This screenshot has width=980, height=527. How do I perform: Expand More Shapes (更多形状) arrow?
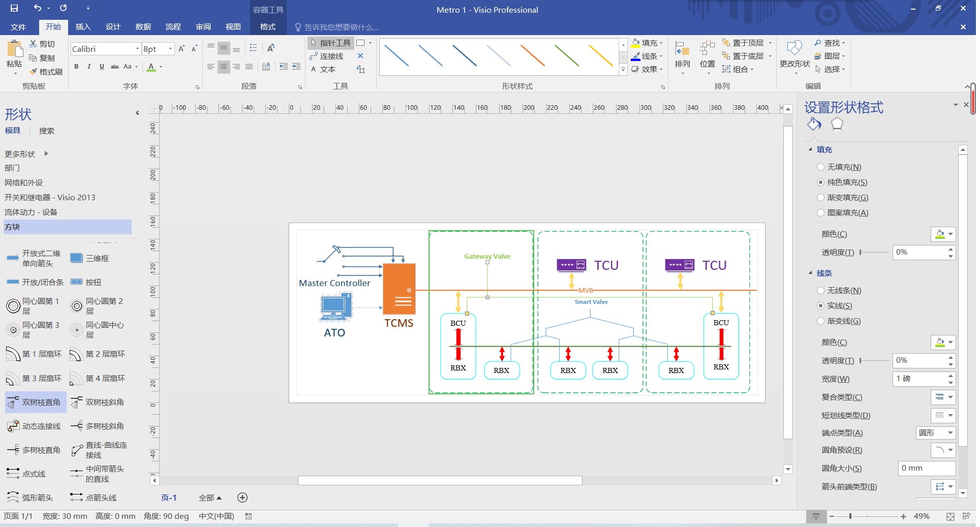46,153
